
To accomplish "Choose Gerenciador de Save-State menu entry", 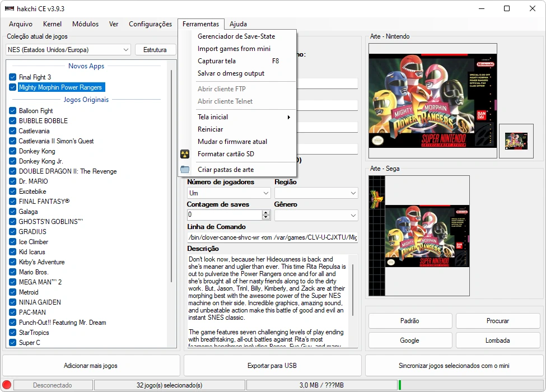I will (236, 36).
